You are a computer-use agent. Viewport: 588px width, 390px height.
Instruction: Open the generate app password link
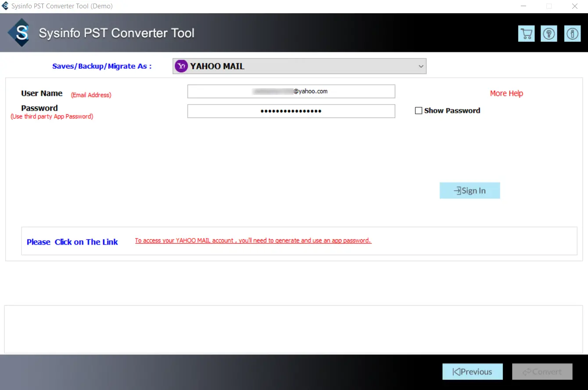click(x=253, y=241)
